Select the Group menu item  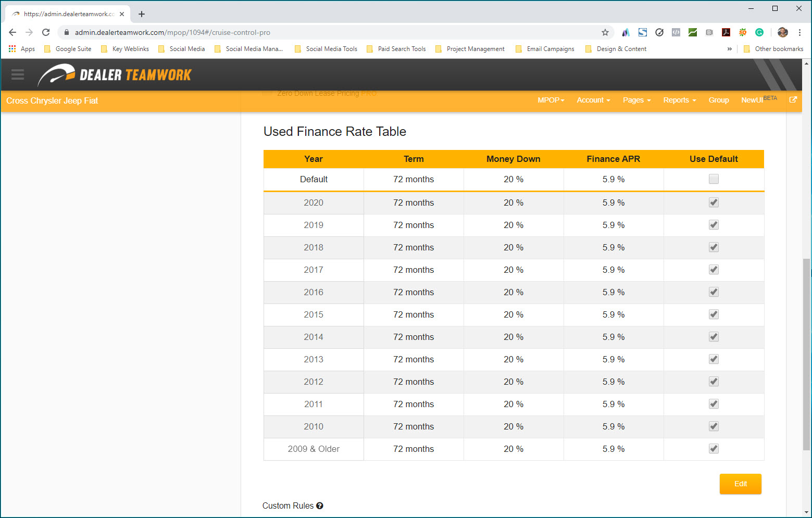coord(718,100)
